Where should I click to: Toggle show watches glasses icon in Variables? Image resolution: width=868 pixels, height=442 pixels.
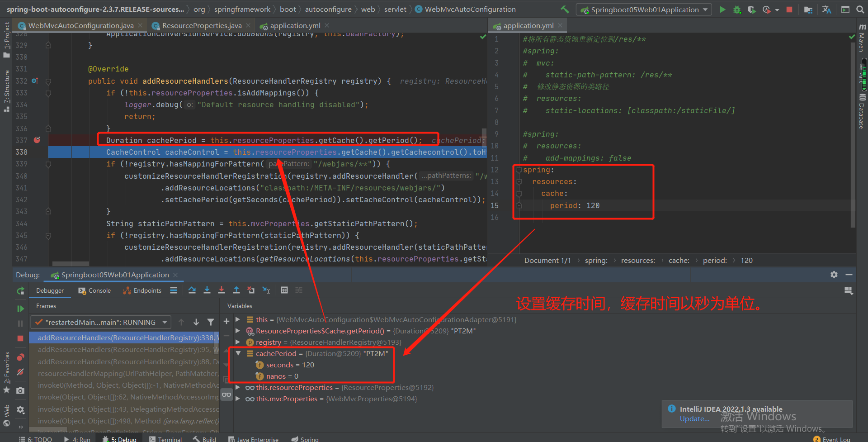click(226, 394)
